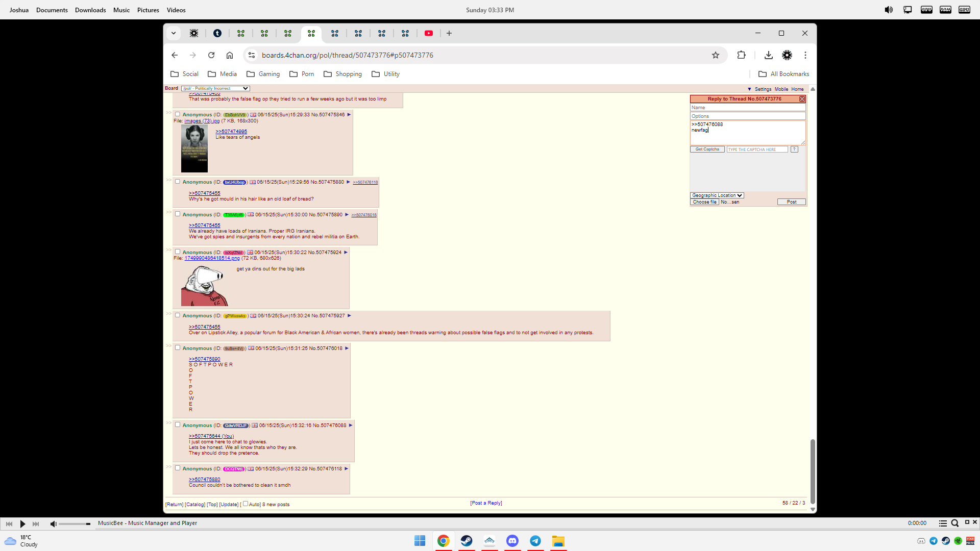
Task: Click the Post button in reply form
Action: tap(792, 202)
